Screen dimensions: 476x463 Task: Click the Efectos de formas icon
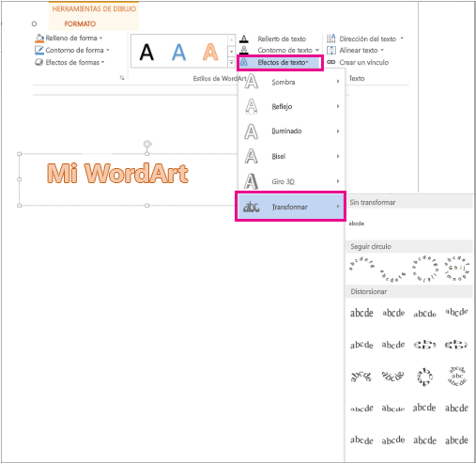[x=39, y=62]
